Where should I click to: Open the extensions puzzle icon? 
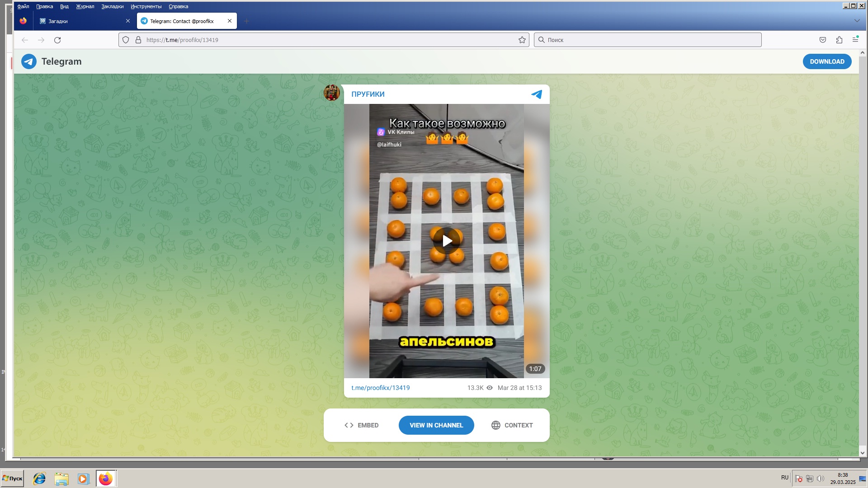[839, 40]
